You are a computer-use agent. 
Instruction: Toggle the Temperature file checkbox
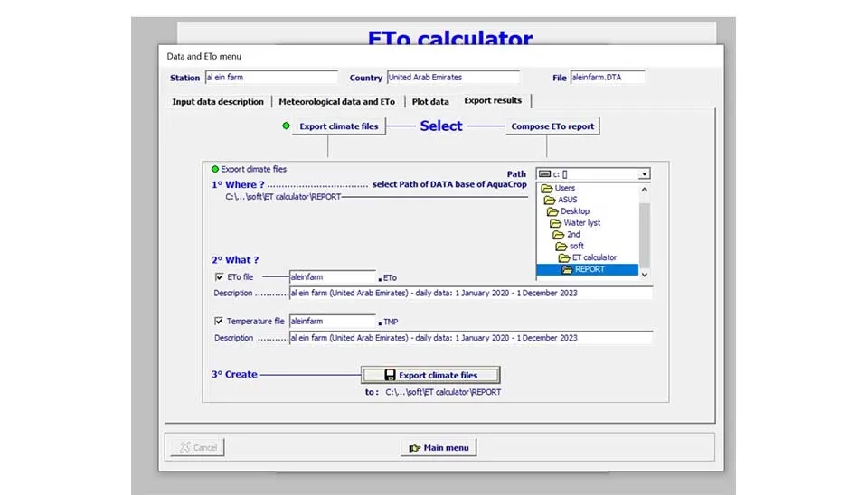tap(219, 321)
